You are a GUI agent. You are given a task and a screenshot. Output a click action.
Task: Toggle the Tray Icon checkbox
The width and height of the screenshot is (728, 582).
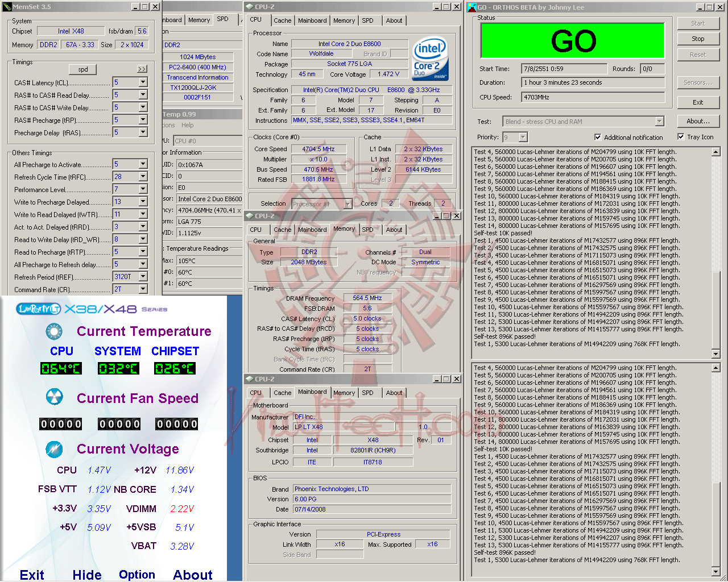click(681, 136)
